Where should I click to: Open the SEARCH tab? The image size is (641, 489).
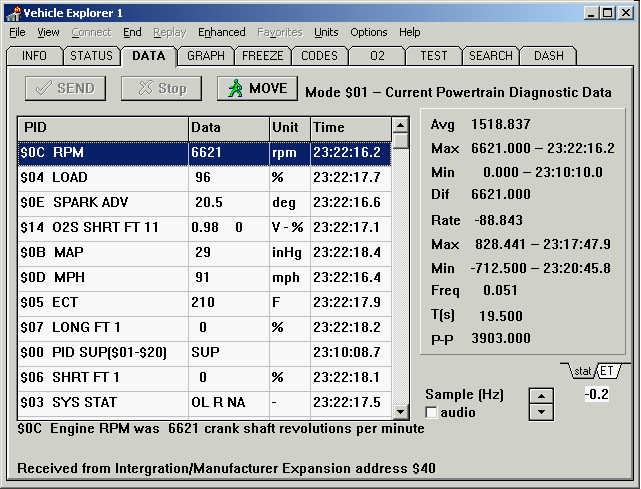click(491, 56)
